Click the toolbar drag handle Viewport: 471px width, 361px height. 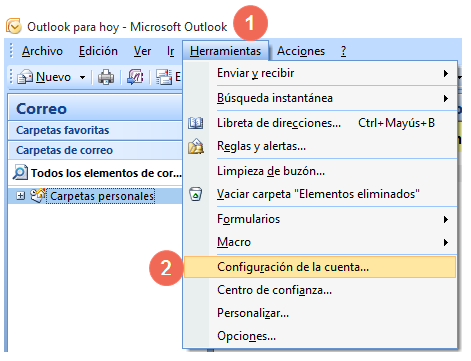11,77
